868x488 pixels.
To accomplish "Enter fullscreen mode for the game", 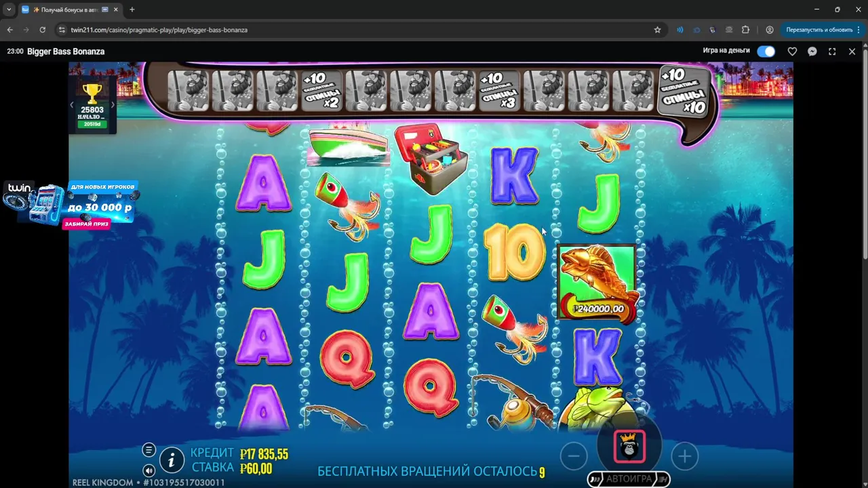I will coord(832,52).
